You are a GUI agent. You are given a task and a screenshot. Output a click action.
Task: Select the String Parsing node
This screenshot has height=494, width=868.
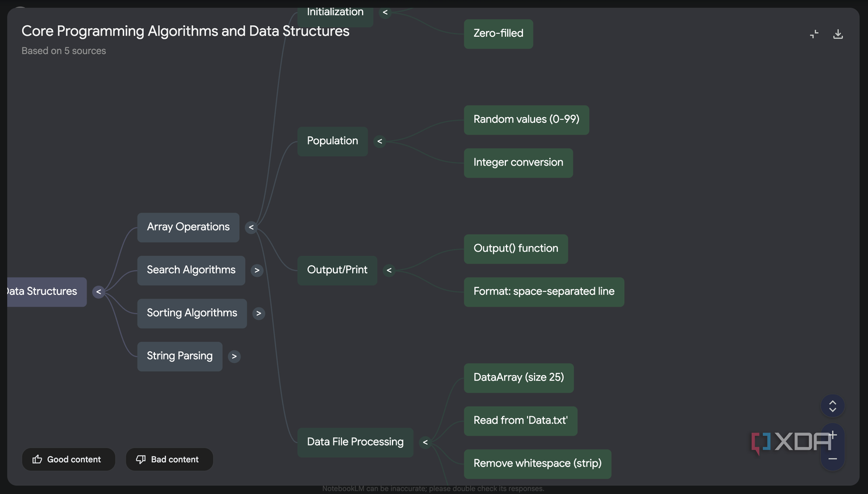click(180, 356)
